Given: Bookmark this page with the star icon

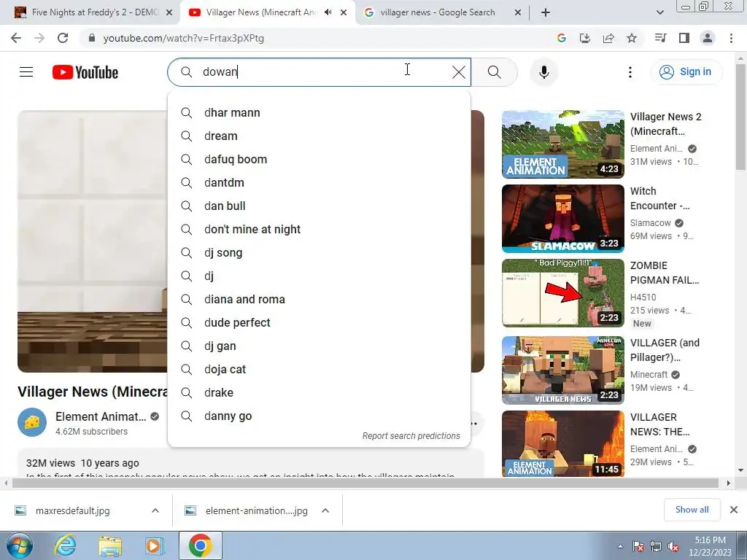Looking at the screenshot, I should click(x=632, y=38).
